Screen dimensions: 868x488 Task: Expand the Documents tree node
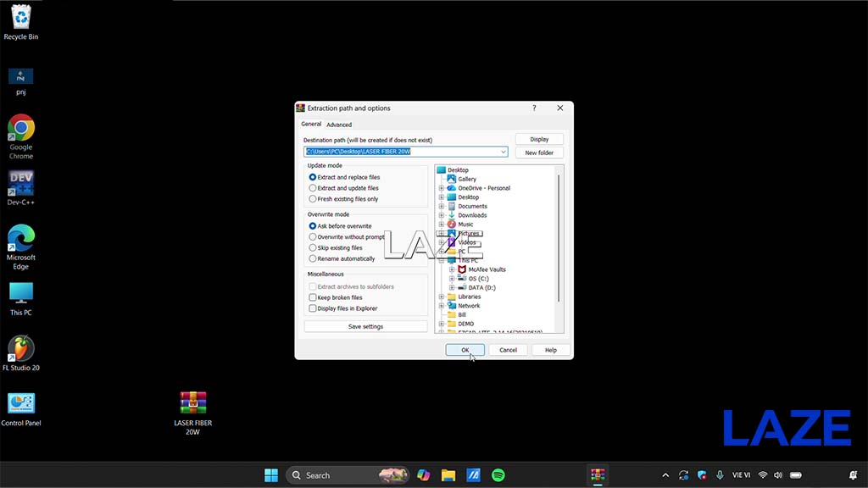pos(442,207)
